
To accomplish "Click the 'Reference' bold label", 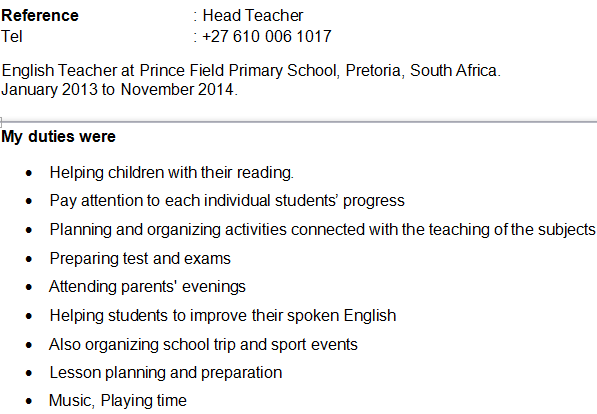I will click(x=40, y=16).
